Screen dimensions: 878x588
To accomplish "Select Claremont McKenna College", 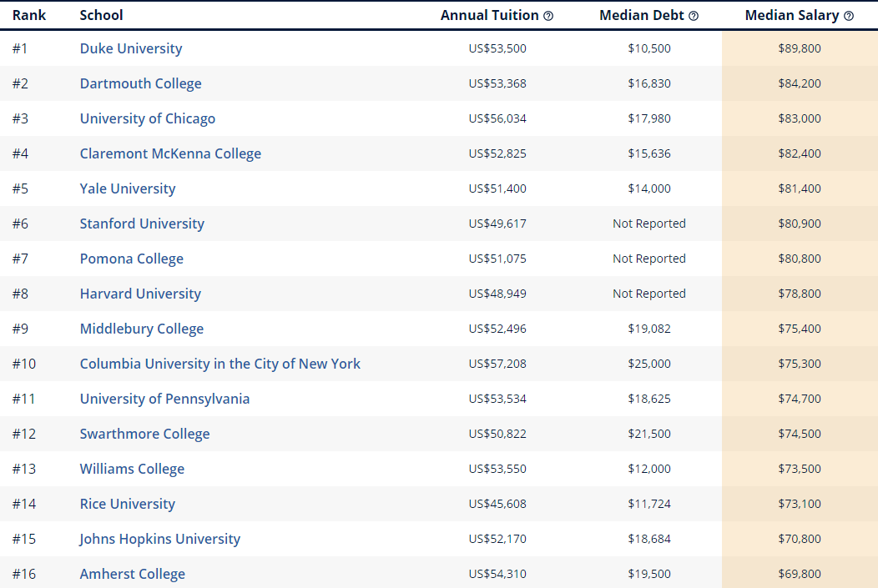I will coord(170,153).
